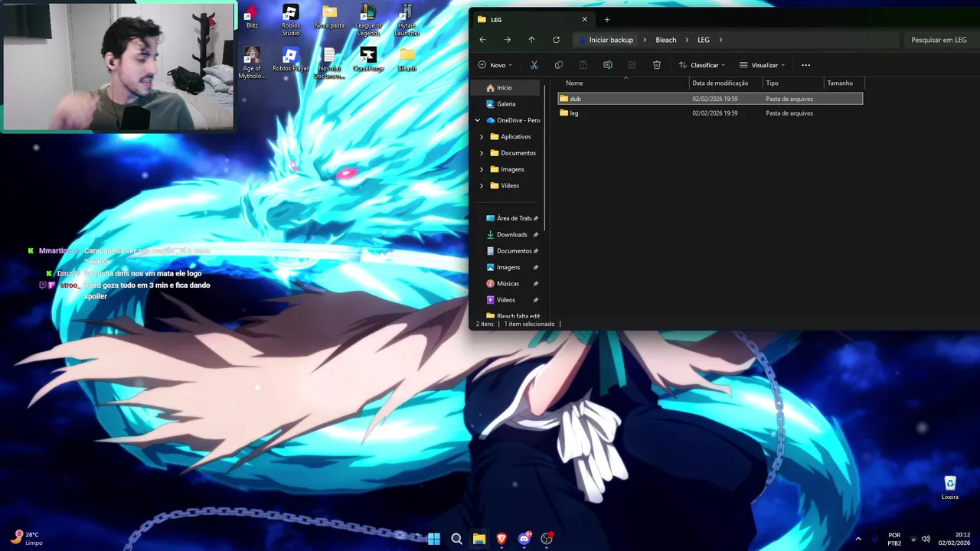980x551 pixels.
Task: Open the Visualizar view dropdown
Action: point(763,65)
